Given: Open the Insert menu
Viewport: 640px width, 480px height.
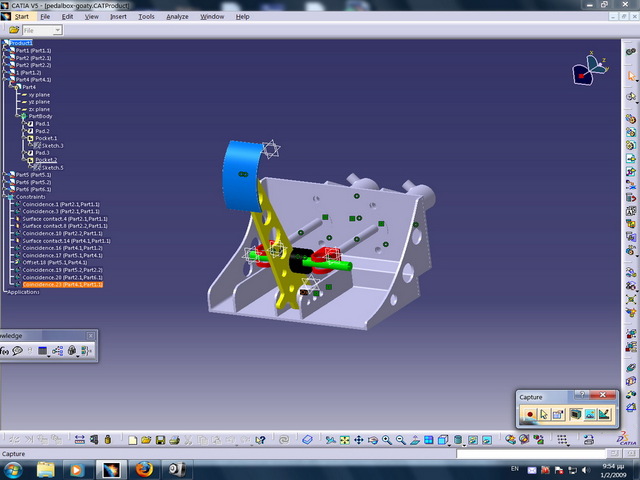Looking at the screenshot, I should (x=118, y=17).
